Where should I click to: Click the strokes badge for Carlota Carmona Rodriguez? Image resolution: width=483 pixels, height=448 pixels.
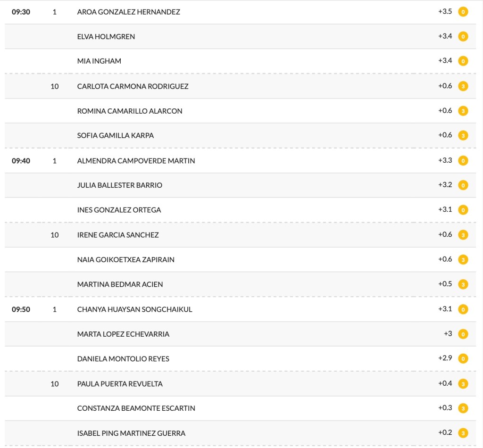(463, 86)
